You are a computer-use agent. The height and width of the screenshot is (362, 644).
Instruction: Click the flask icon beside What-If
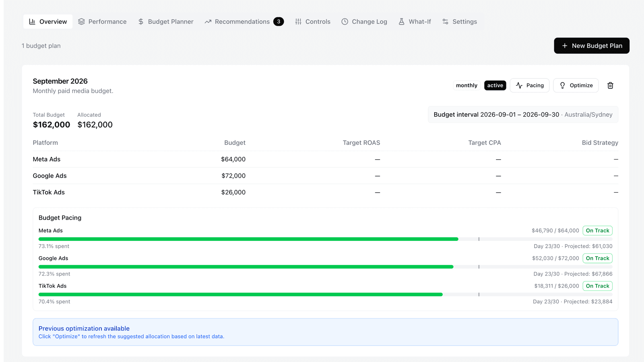pyautogui.click(x=401, y=21)
